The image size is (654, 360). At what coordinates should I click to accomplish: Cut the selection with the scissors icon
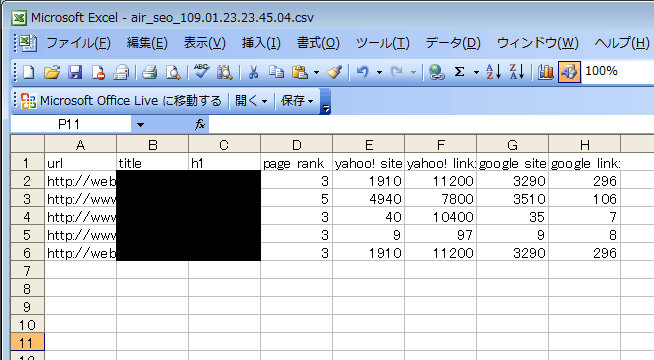[x=253, y=73]
